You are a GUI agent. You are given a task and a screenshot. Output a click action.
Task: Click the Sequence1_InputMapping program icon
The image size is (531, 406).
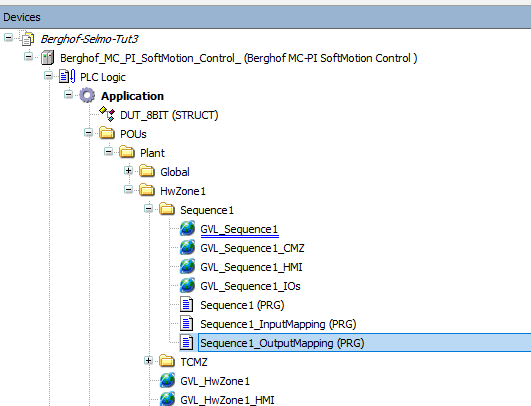[187, 323]
